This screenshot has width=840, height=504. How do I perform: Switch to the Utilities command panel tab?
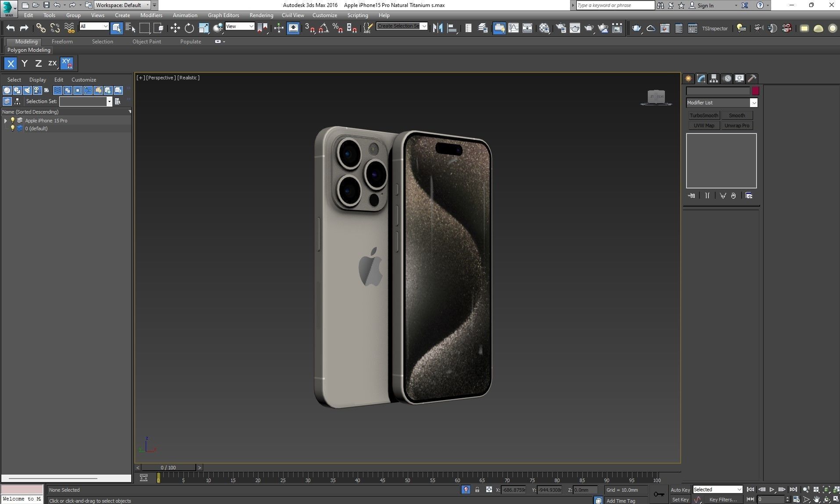click(x=752, y=79)
